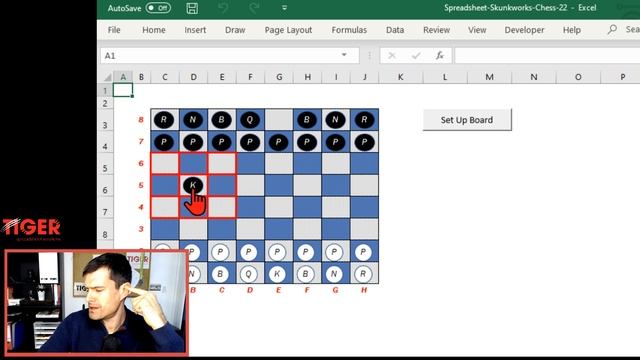
Task: Open the Data ribbon tab
Action: pos(395,30)
